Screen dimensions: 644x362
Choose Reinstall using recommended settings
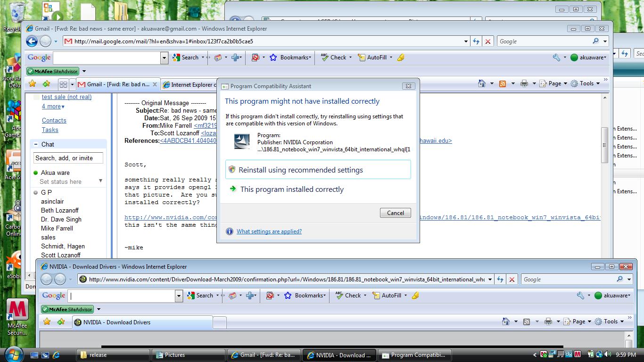(x=318, y=170)
